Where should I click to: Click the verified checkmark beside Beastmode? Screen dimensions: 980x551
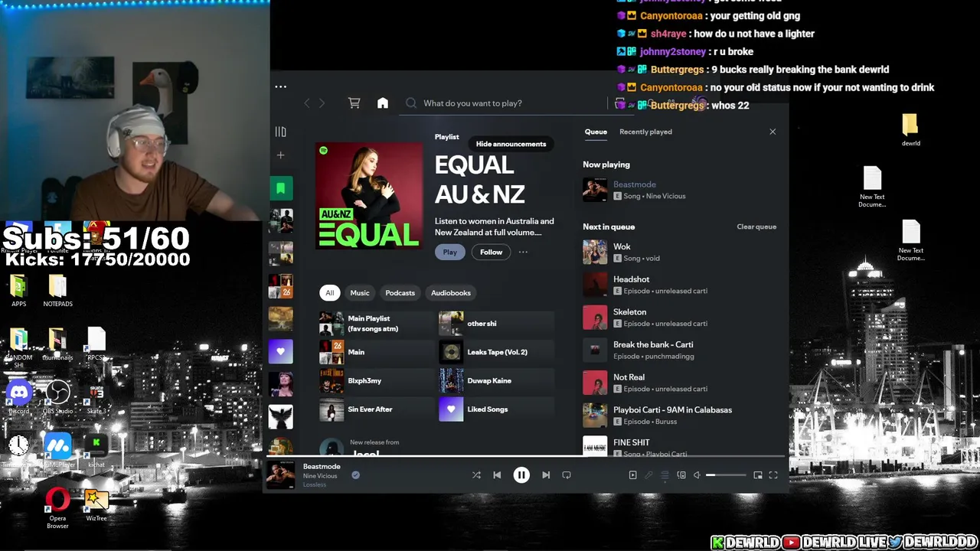[x=355, y=475]
